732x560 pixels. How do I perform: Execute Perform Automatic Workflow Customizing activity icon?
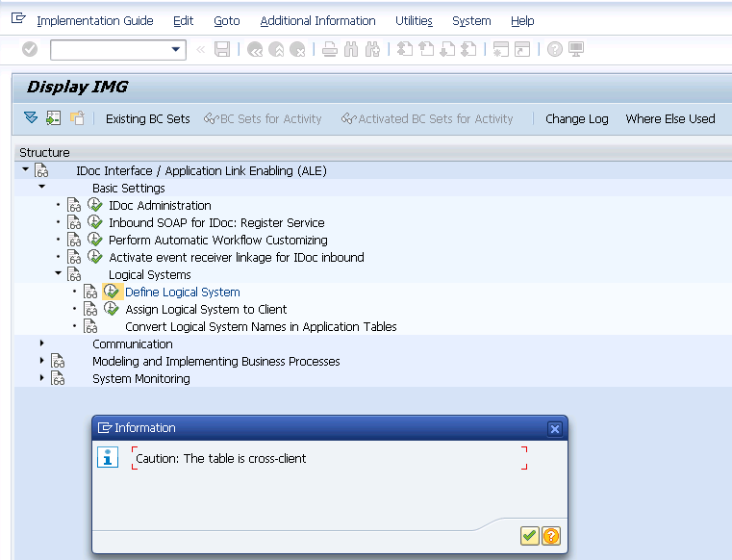point(95,240)
